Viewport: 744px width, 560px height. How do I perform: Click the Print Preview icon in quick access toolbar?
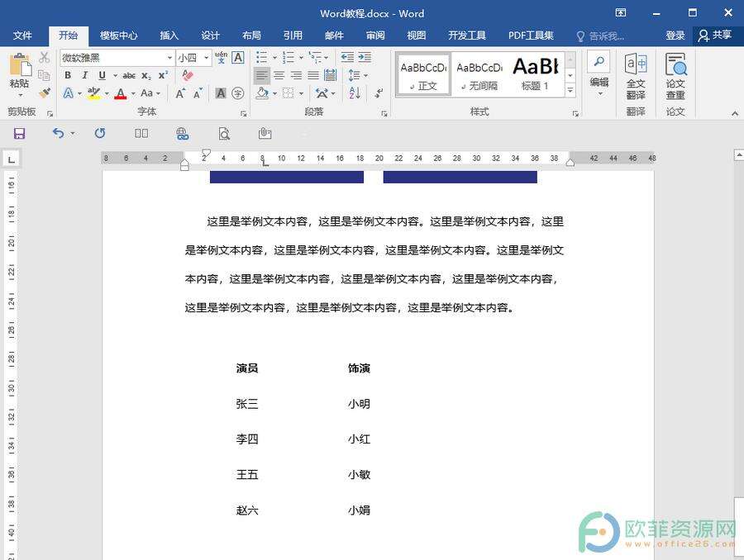pos(224,133)
